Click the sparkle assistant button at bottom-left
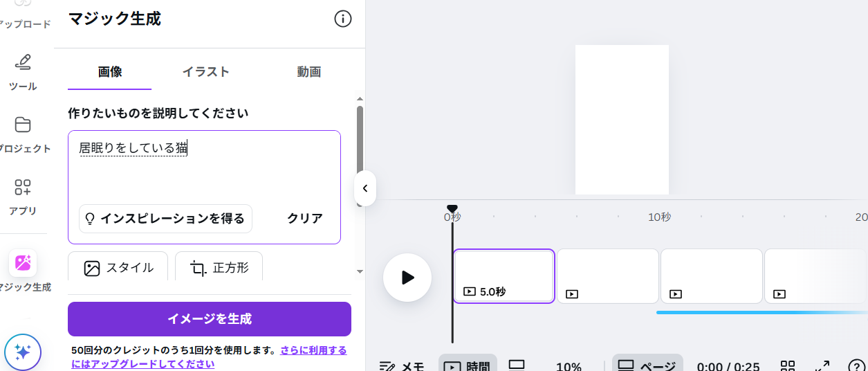Screen dimensions: 868x371 pos(23,353)
